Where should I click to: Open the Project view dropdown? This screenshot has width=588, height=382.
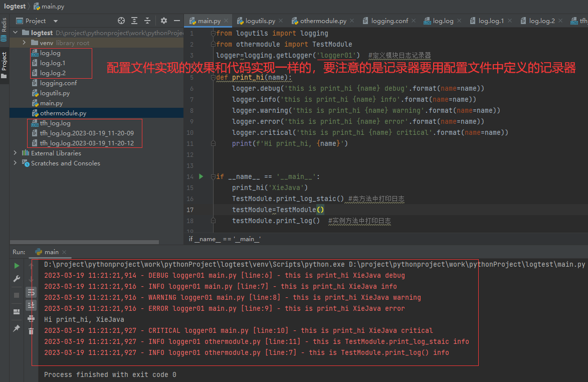[x=56, y=21]
